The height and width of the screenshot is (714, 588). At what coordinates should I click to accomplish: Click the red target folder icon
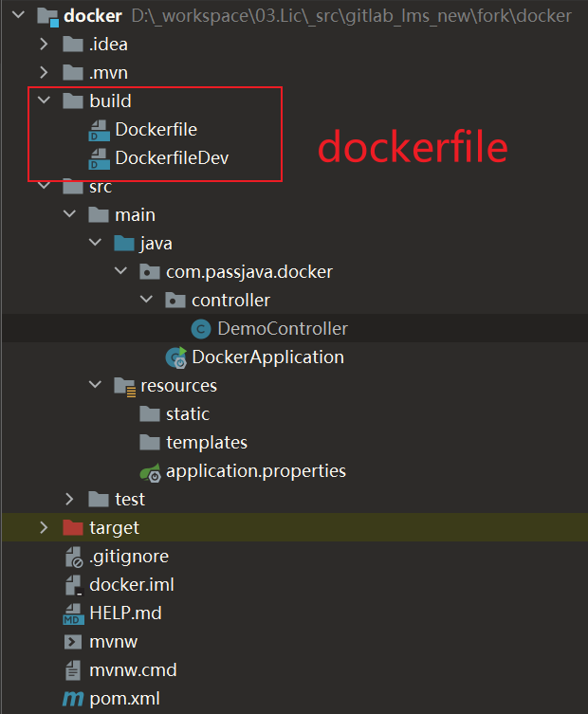point(73,528)
